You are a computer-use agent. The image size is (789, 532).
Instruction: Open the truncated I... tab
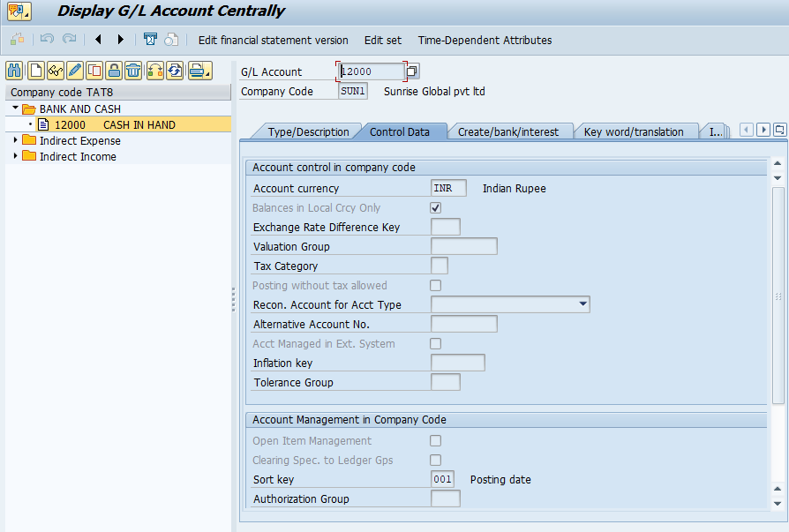715,131
